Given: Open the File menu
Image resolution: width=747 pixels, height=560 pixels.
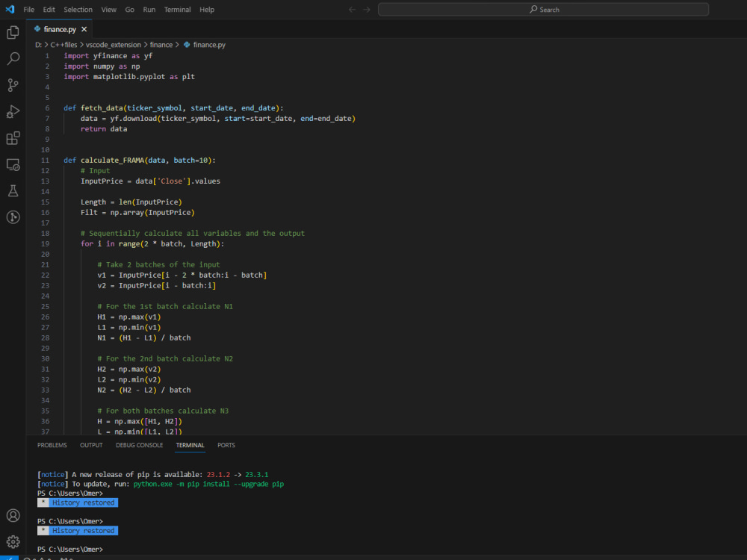Looking at the screenshot, I should [x=28, y=9].
